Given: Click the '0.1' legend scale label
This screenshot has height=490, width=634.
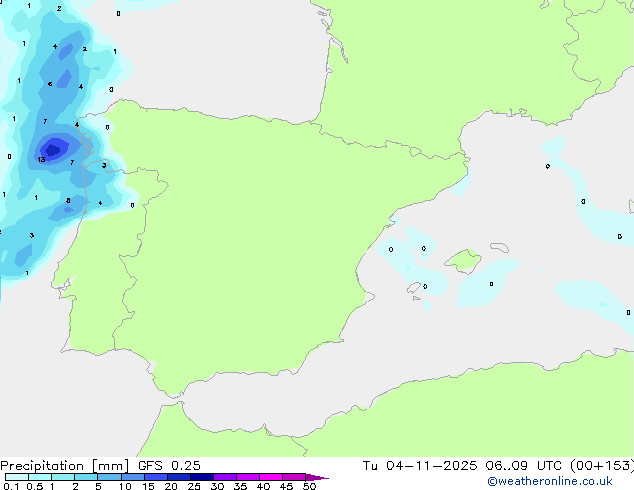Looking at the screenshot, I should pyautogui.click(x=11, y=486).
